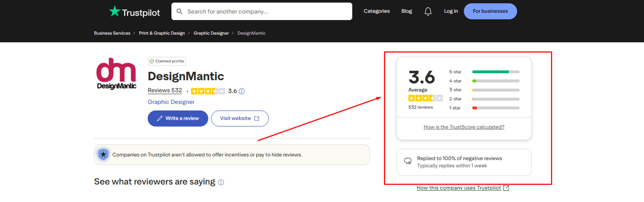Screen dimensions: 644x202
Task: Click Log in
Action: point(451,11)
